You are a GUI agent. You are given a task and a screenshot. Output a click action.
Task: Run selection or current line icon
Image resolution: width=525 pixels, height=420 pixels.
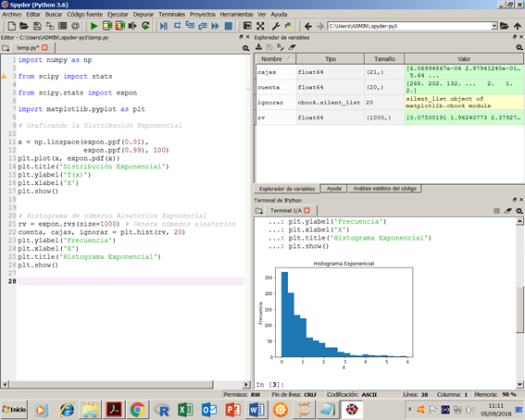click(x=133, y=26)
